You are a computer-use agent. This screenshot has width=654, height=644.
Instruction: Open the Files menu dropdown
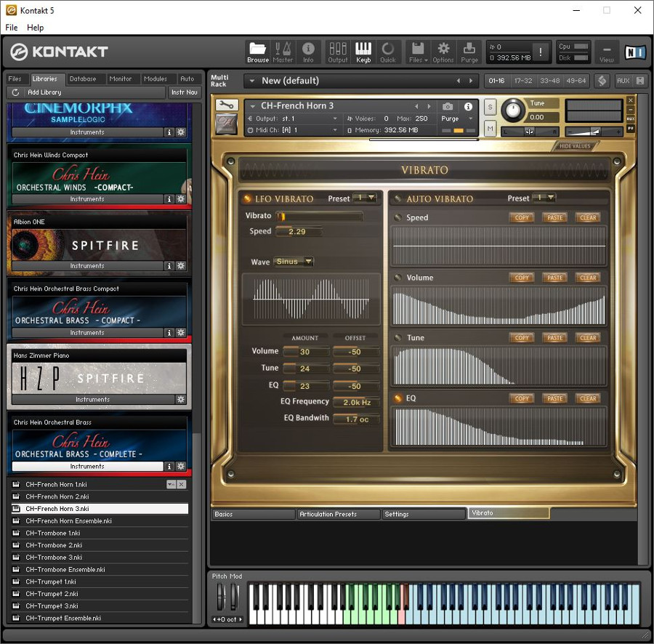coord(418,52)
